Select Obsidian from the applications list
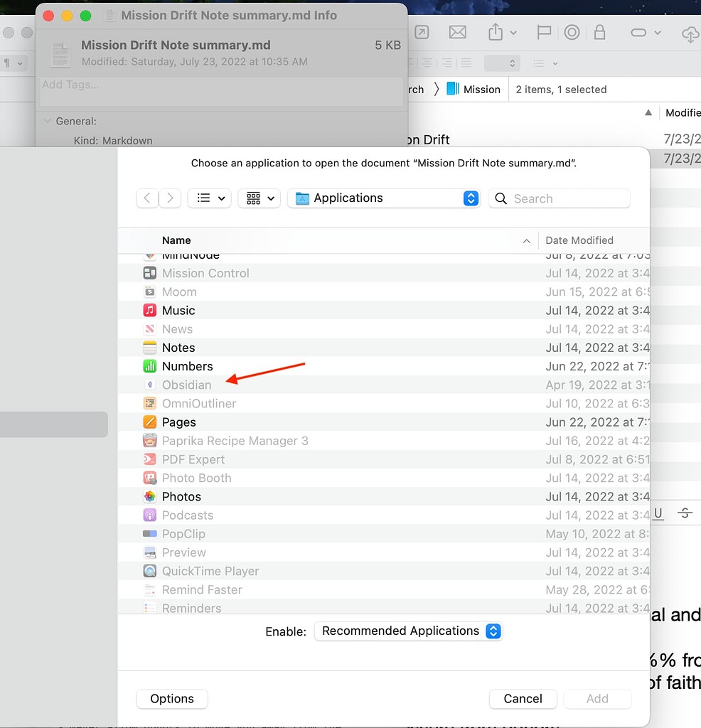The width and height of the screenshot is (701, 728). point(187,385)
